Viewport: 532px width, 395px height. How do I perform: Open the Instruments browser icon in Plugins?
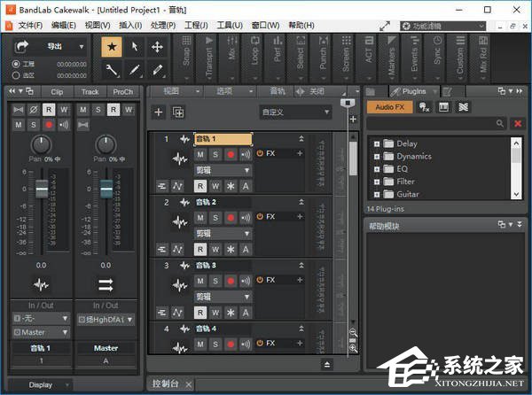pos(443,107)
